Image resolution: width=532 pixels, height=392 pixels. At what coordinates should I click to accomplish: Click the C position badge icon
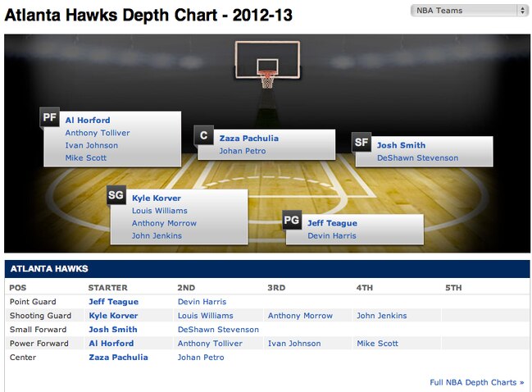[203, 135]
